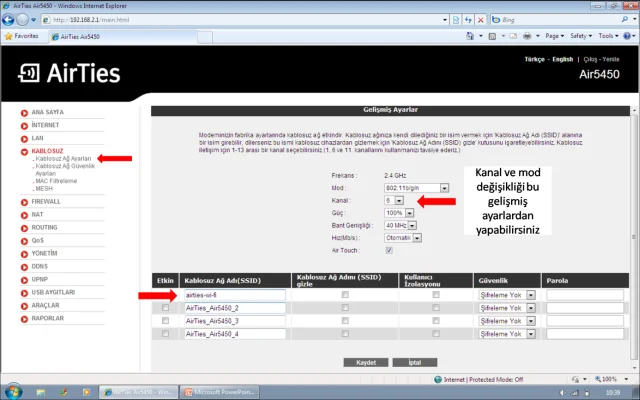Click the AirTies logo in header

pos(69,73)
